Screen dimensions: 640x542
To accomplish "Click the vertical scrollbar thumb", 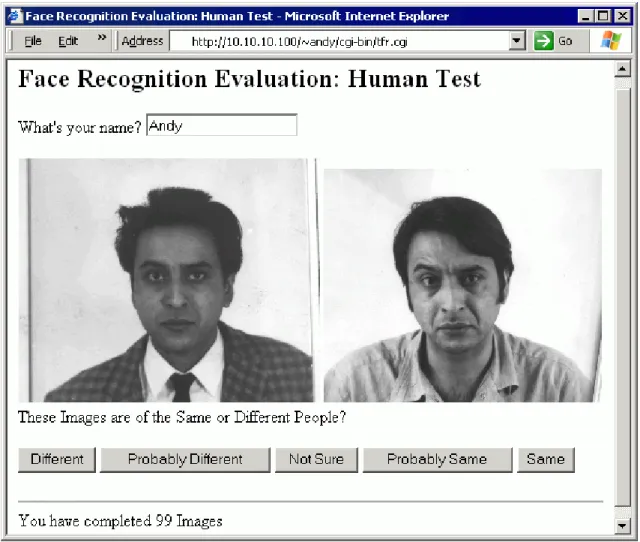I will [622, 298].
